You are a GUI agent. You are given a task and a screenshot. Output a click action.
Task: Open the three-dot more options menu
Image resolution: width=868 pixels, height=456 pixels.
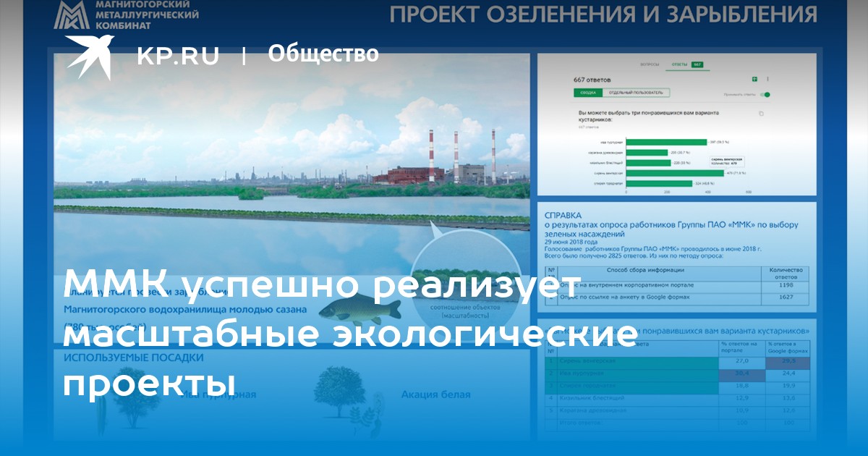[x=767, y=79]
